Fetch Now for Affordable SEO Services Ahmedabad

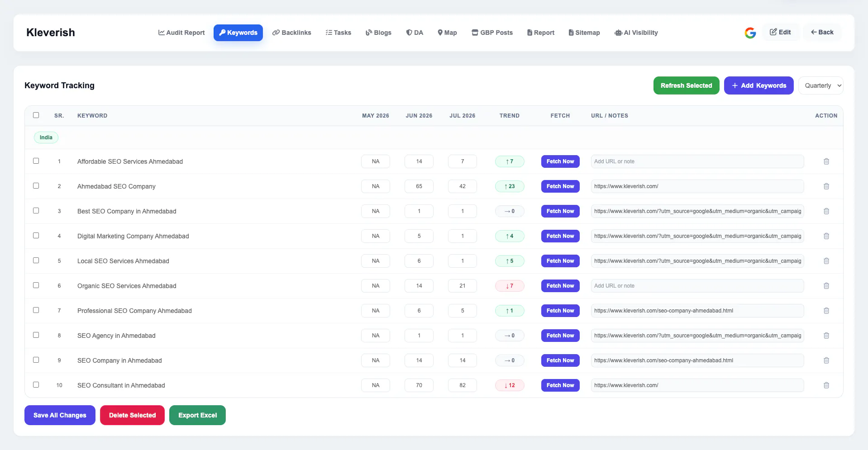[560, 161]
